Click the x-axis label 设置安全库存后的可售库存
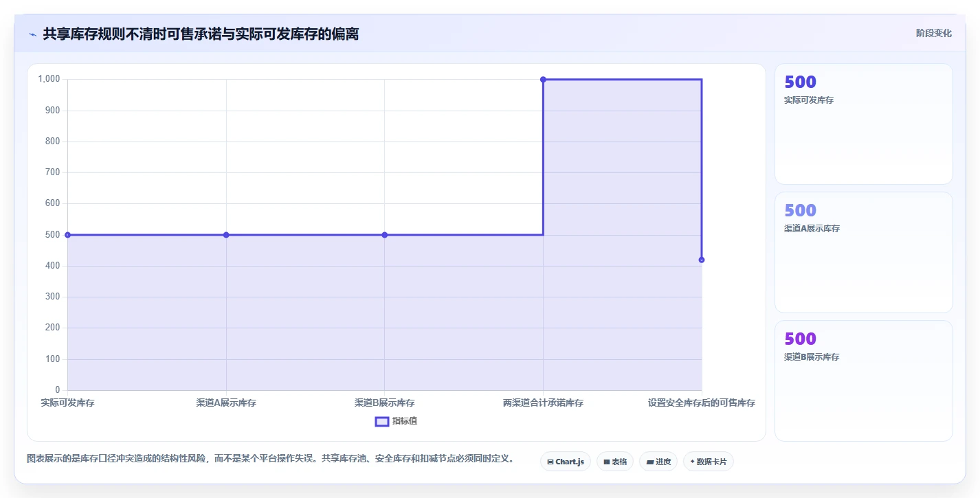Viewport: 980px width, 498px height. pos(702,403)
